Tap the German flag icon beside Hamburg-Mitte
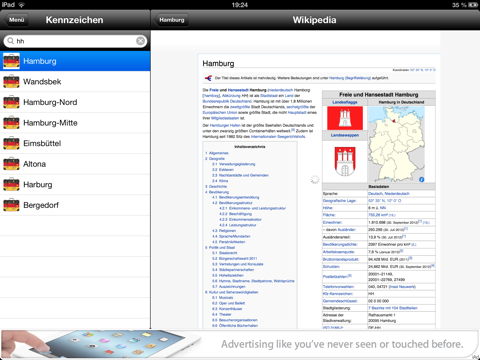This screenshot has width=480, height=360. point(11,123)
